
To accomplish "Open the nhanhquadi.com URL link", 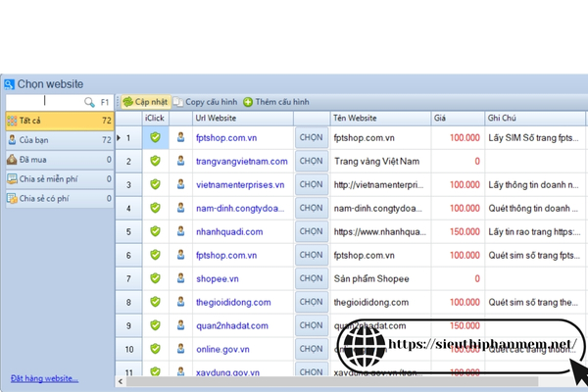I will [229, 232].
